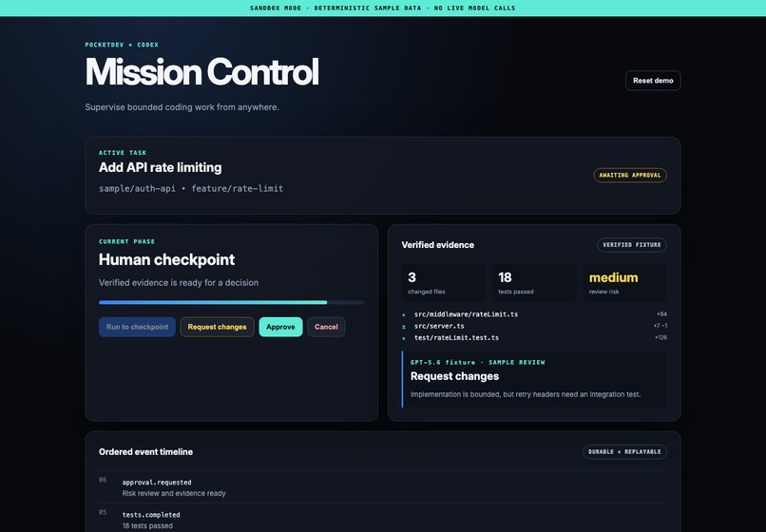The width and height of the screenshot is (766, 532).
Task: Click event number 05 in the timeline
Action: click(x=103, y=512)
